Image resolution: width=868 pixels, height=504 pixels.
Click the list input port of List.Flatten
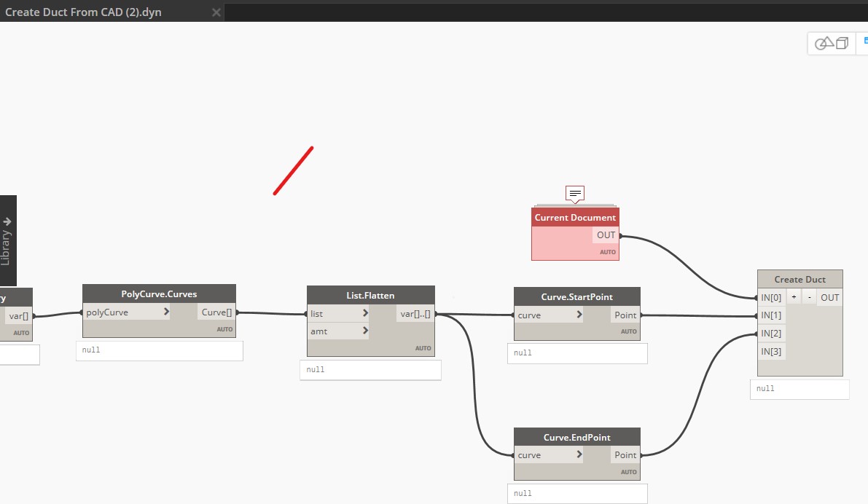(338, 314)
